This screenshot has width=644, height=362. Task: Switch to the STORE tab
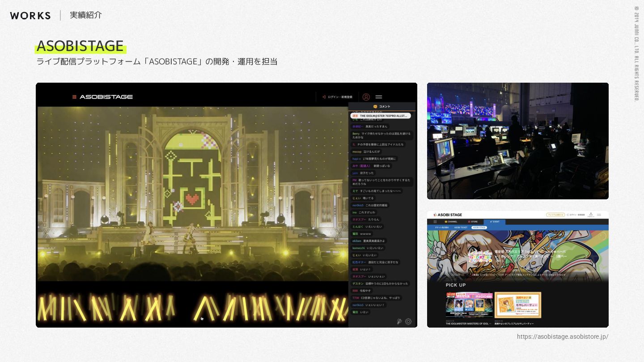click(x=473, y=222)
